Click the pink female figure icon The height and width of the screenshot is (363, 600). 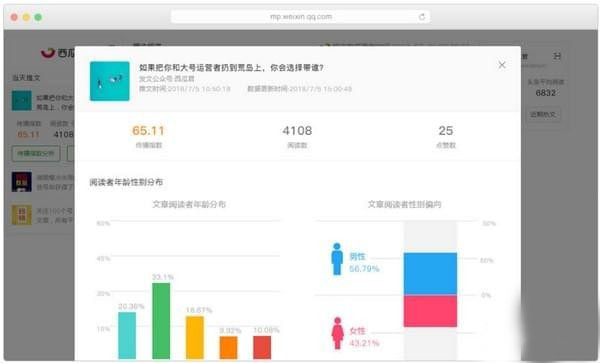(338, 333)
